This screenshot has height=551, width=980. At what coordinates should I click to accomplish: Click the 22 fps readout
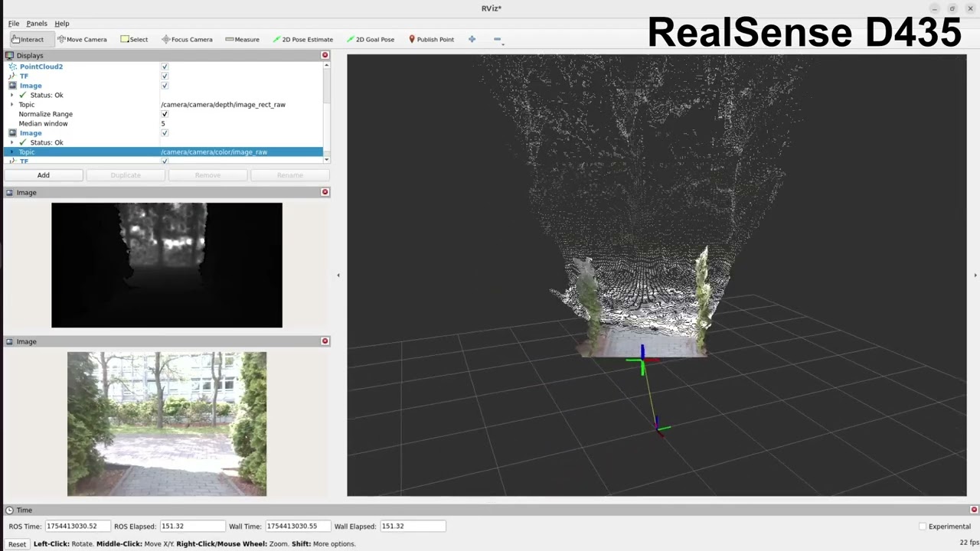click(x=969, y=543)
